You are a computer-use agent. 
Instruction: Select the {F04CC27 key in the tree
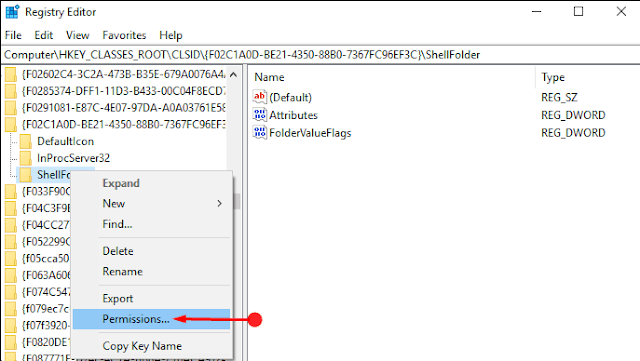(x=46, y=225)
